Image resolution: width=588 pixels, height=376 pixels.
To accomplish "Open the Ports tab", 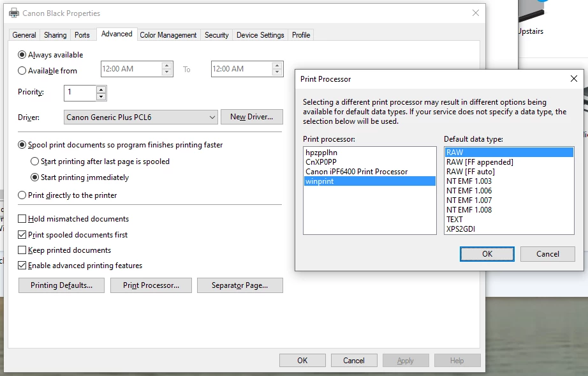I will point(82,35).
